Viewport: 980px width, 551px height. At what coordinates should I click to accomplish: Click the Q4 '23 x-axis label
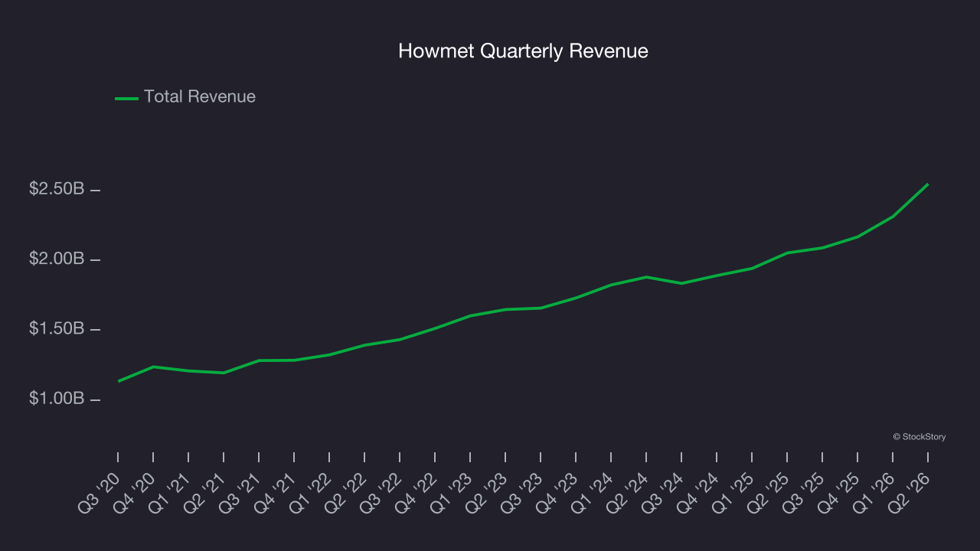[x=557, y=493]
